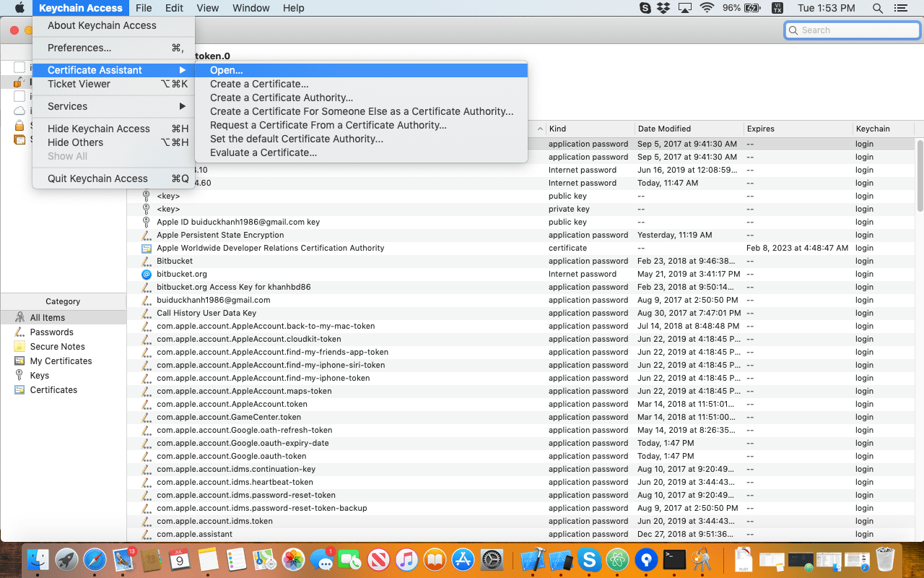Viewport: 924px width, 578px height.
Task: Sort by the Kind column header
Action: [590, 129]
